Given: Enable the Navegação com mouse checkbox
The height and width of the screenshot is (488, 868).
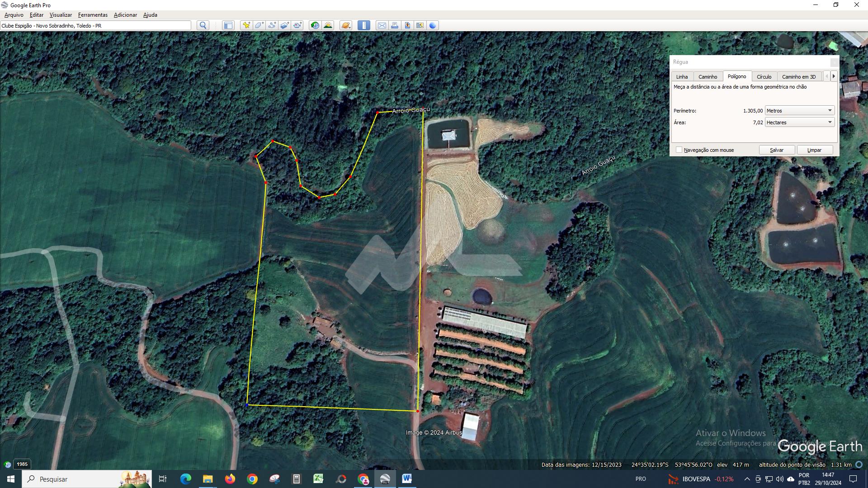Looking at the screenshot, I should click(679, 150).
